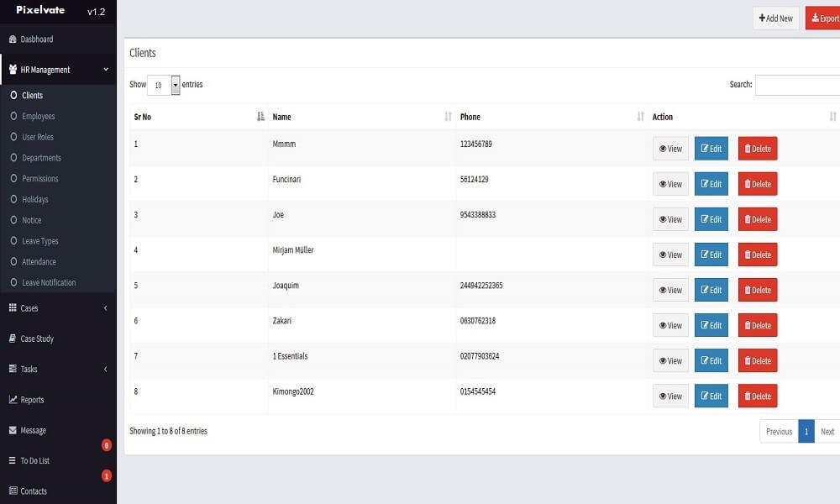Click the Message envelope icon

tap(13, 430)
